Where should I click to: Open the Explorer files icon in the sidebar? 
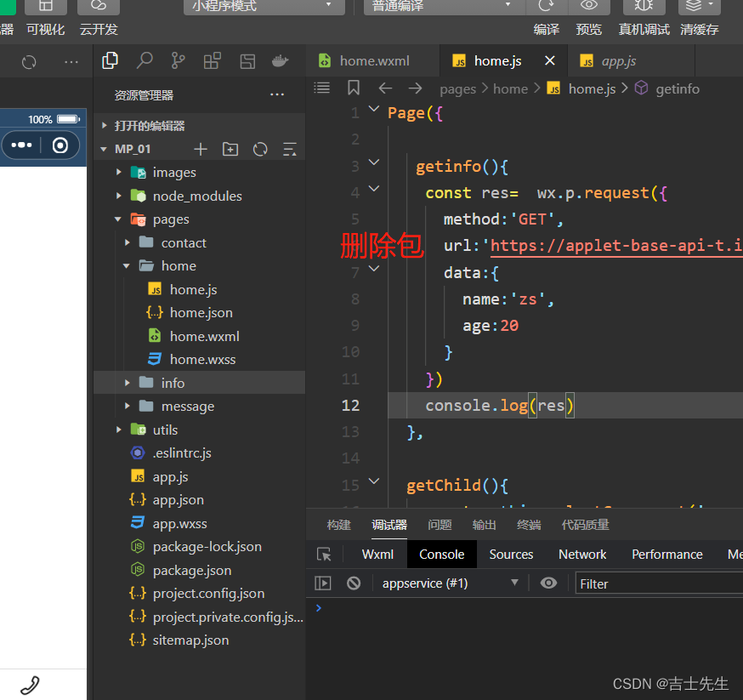[x=110, y=60]
